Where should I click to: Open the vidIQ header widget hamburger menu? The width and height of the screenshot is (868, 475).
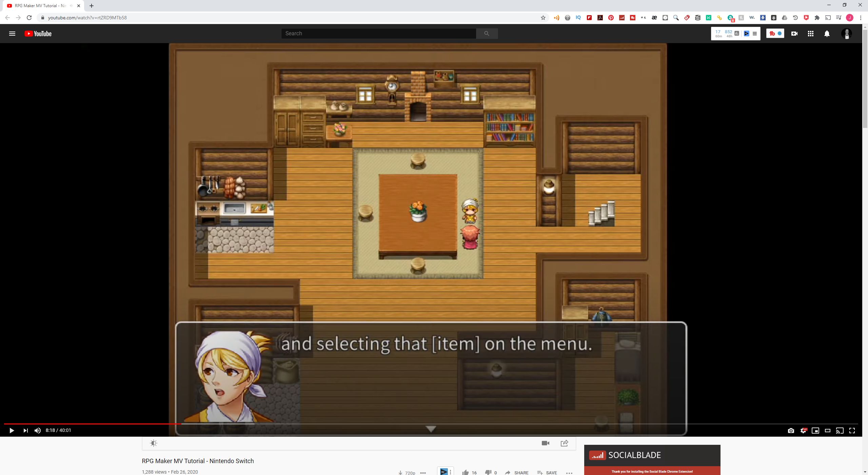click(x=755, y=34)
